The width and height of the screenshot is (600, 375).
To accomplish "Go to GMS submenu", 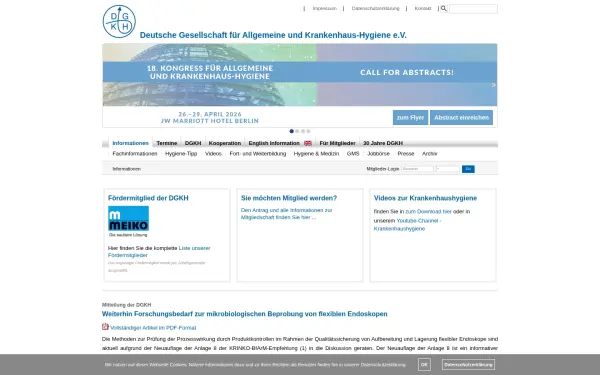I will [x=353, y=154].
